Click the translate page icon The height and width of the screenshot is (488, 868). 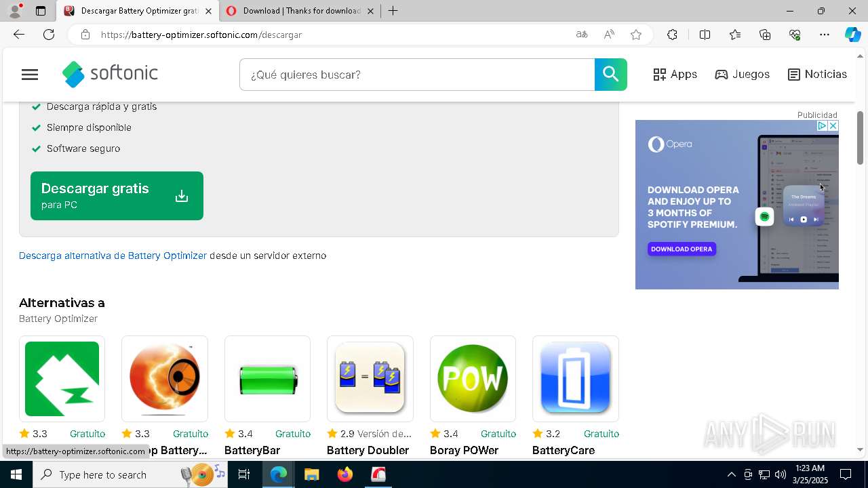581,35
